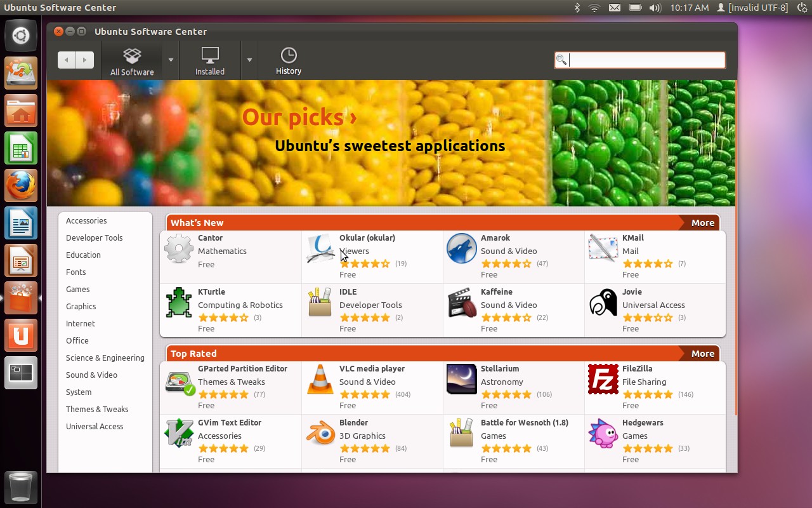Open the workspace switcher in launcher
Viewport: 812px width, 508px height.
(x=21, y=373)
